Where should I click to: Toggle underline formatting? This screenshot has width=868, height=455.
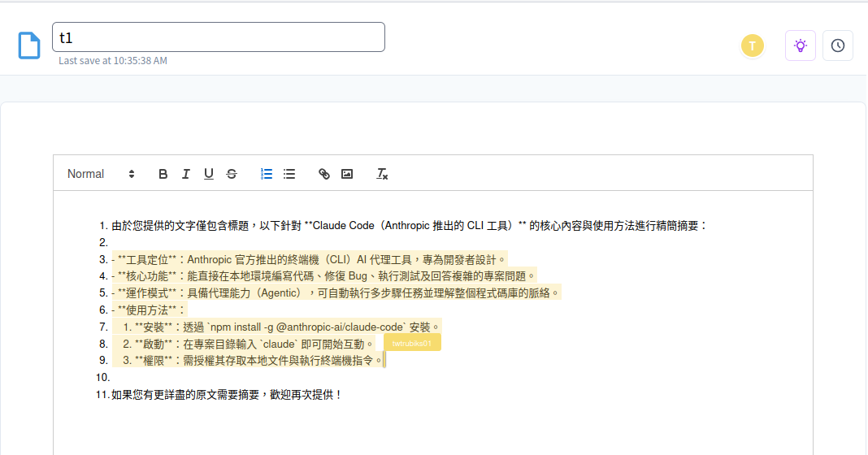209,174
